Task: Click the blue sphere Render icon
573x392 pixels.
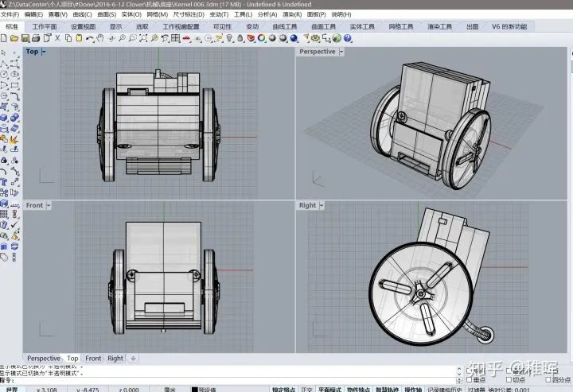Action: pos(294,38)
